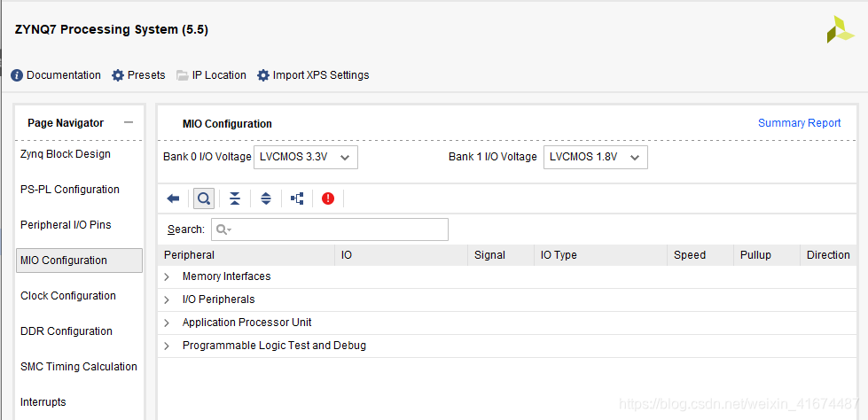
Task: Click the Direction column header
Action: tap(828, 255)
